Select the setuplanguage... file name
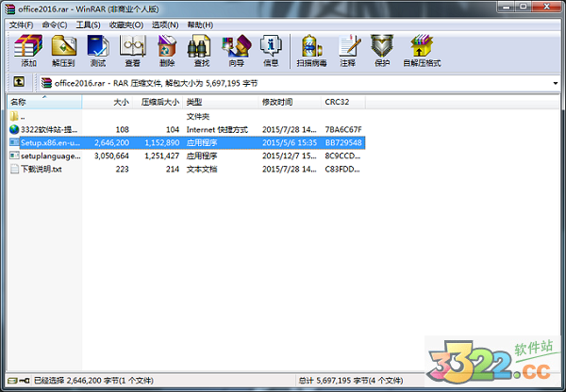Screen dimensions: 566x392 51,156
